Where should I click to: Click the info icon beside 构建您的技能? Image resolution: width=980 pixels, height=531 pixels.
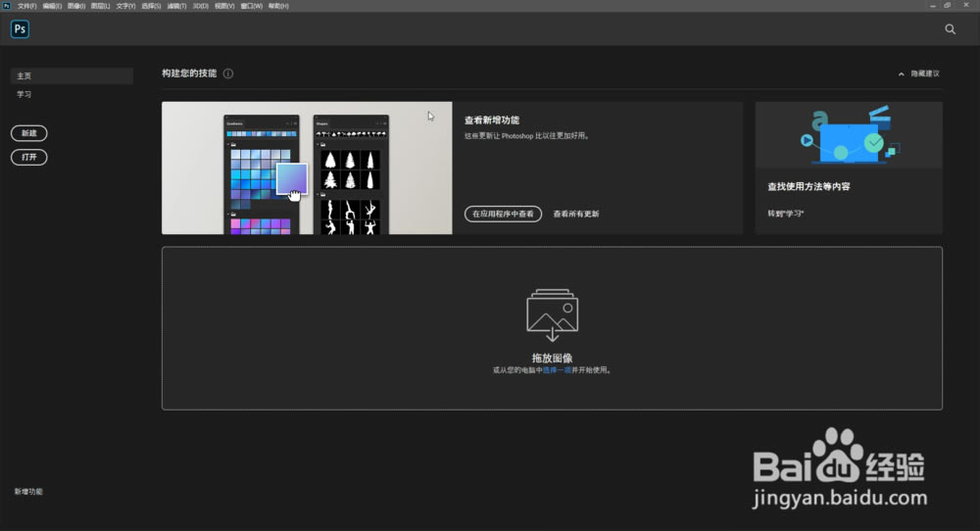228,73
